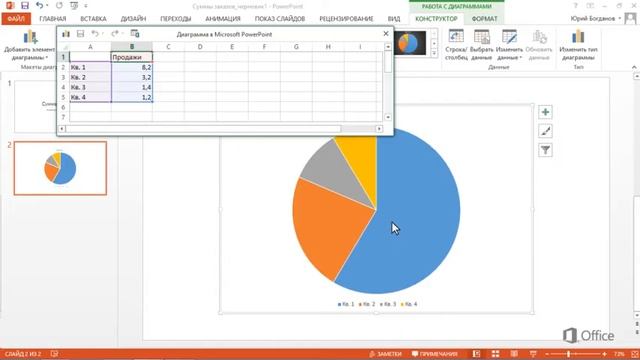The image size is (640, 360).
Task: Select cell labeled Кв. 3
Action: coord(90,87)
